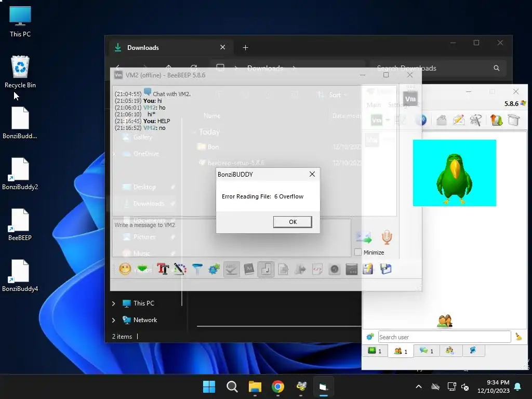Toggle the spell checking ABC icon
The width and height of the screenshot is (532, 399).
tap(231, 269)
